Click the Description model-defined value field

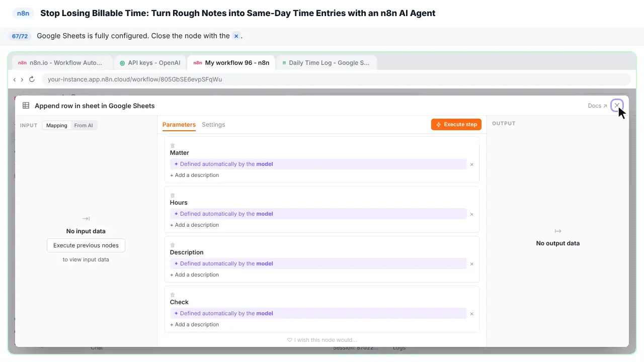coord(318,263)
